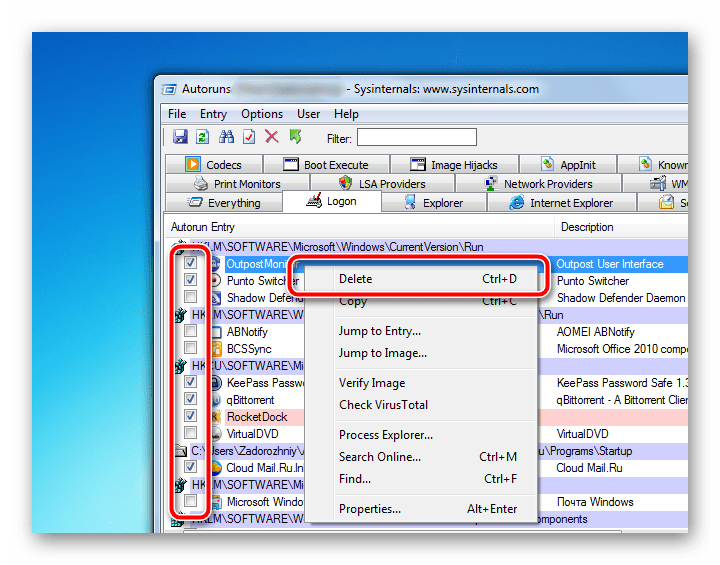
Task: Switch to the Print Monitors tab
Action: [237, 184]
